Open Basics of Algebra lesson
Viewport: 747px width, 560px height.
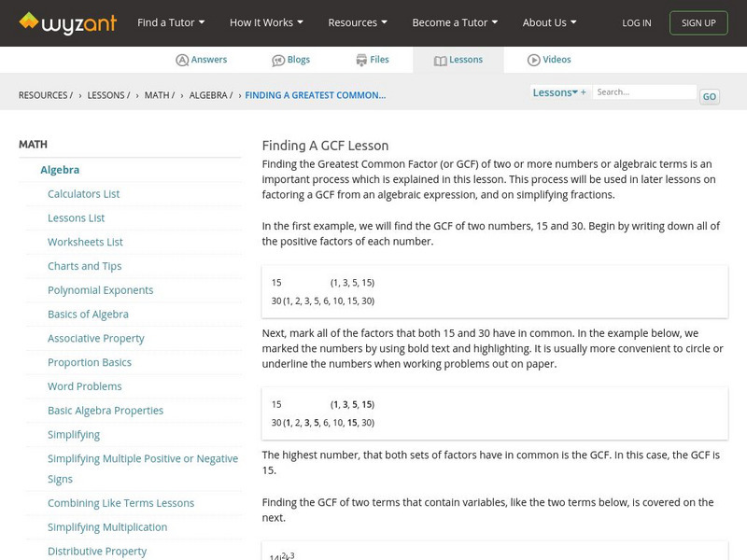pos(88,315)
